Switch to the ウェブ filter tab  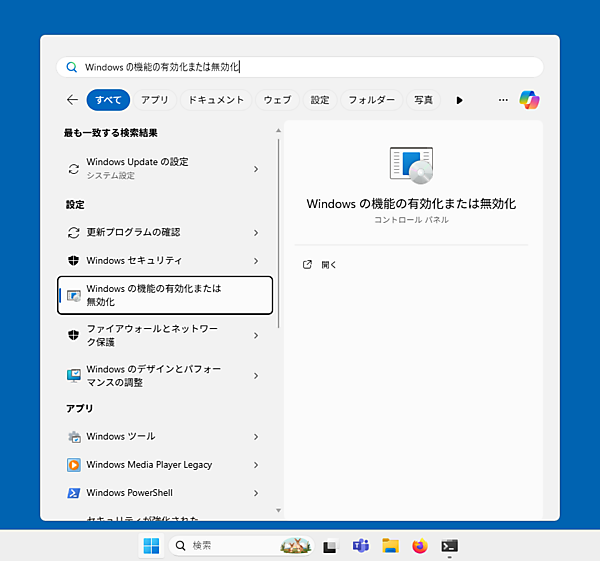pyautogui.click(x=277, y=100)
